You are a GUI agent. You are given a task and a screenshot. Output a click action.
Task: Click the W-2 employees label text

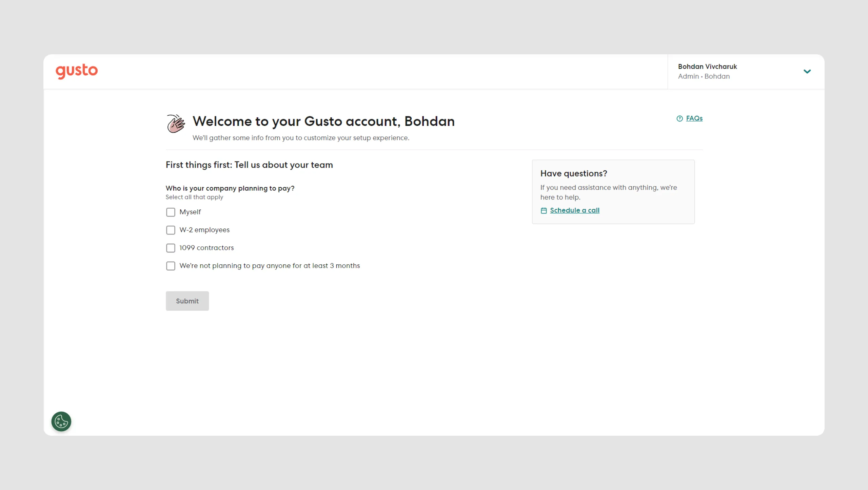(x=204, y=230)
